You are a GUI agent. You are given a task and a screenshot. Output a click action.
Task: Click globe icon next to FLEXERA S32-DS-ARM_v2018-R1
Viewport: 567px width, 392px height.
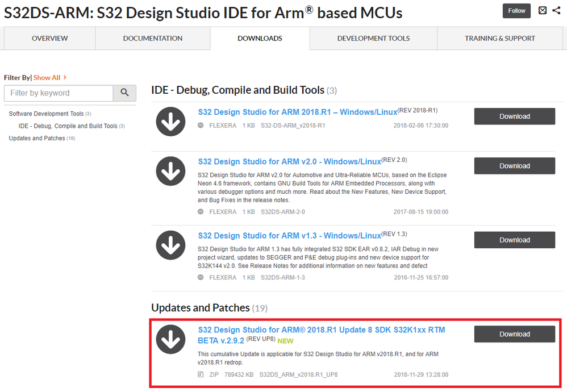coord(201,126)
